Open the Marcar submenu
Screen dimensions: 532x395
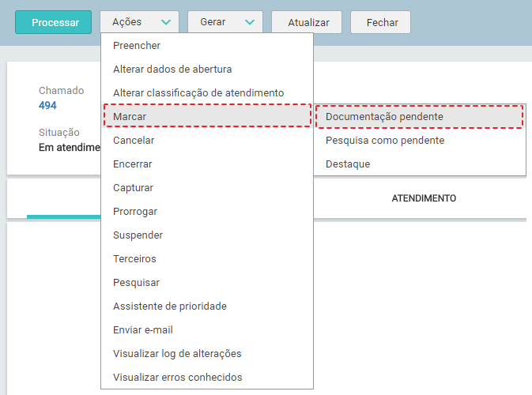(x=207, y=116)
